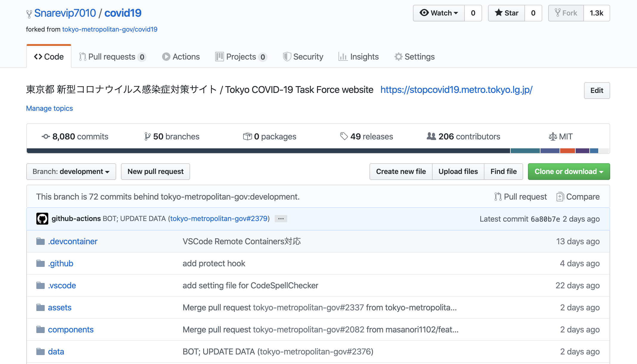Click the commits history icon
Viewport: 637px width, 364px height.
(x=46, y=136)
